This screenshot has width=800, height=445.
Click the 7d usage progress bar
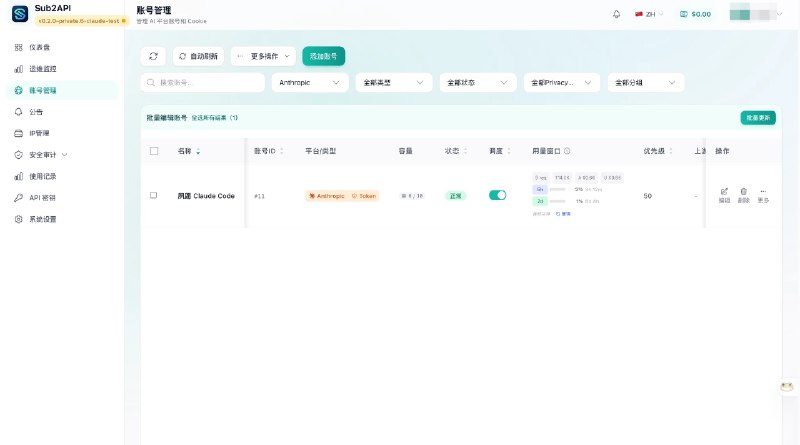[557, 201]
